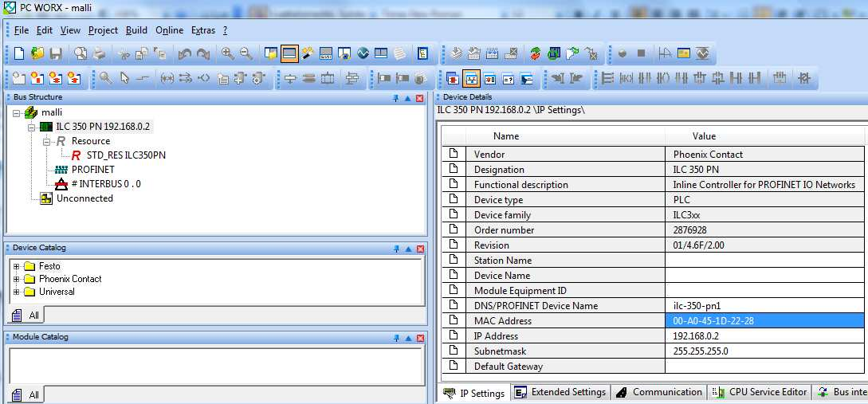Viewport: 868px width, 404px height.
Task: Click the Redo arrow in the toolbar
Action: [x=203, y=53]
